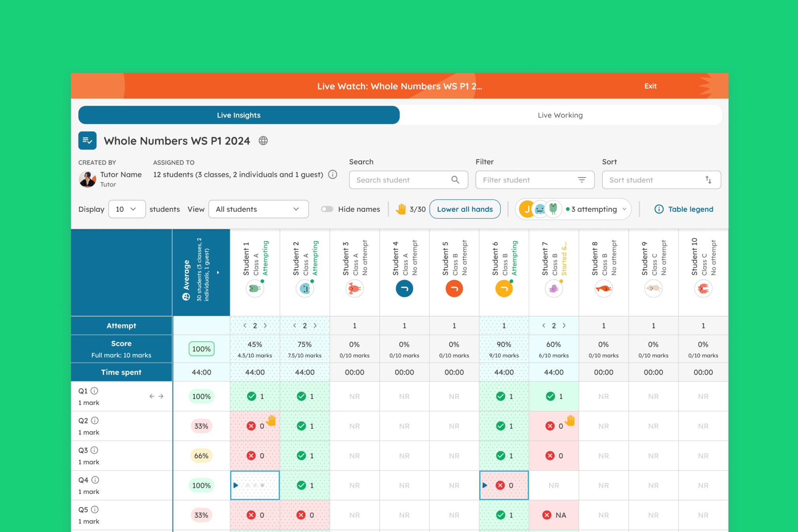The image size is (798, 532).
Task: Open the Filter student dropdown
Action: (x=535, y=180)
